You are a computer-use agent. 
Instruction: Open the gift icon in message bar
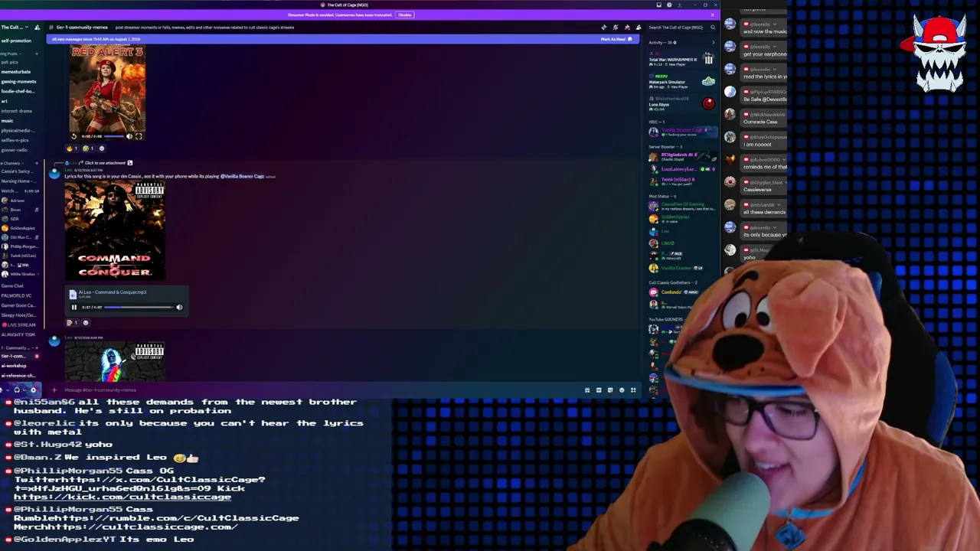coord(587,390)
